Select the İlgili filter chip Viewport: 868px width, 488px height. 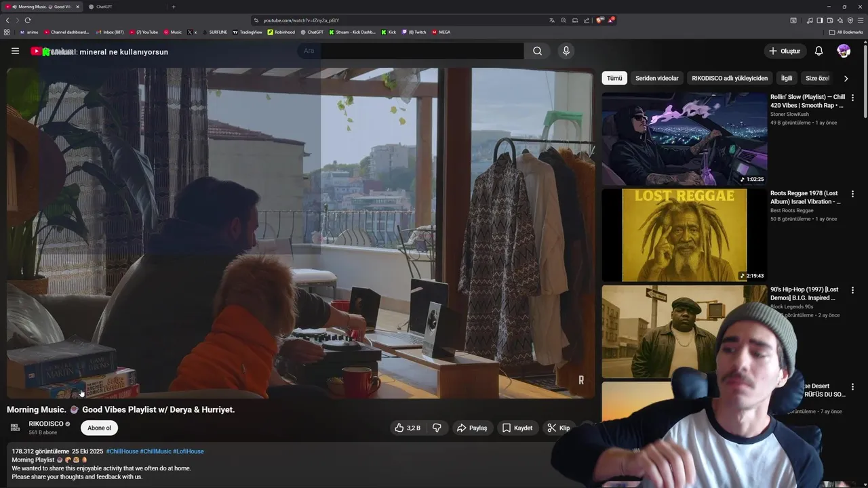[787, 78]
